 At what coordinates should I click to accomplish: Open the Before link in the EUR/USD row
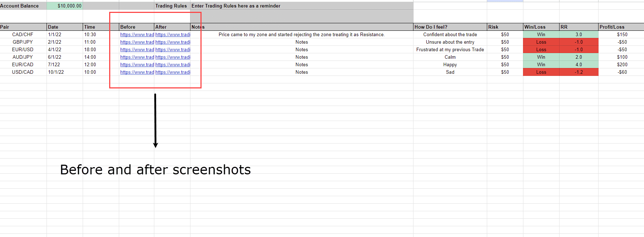click(x=137, y=50)
